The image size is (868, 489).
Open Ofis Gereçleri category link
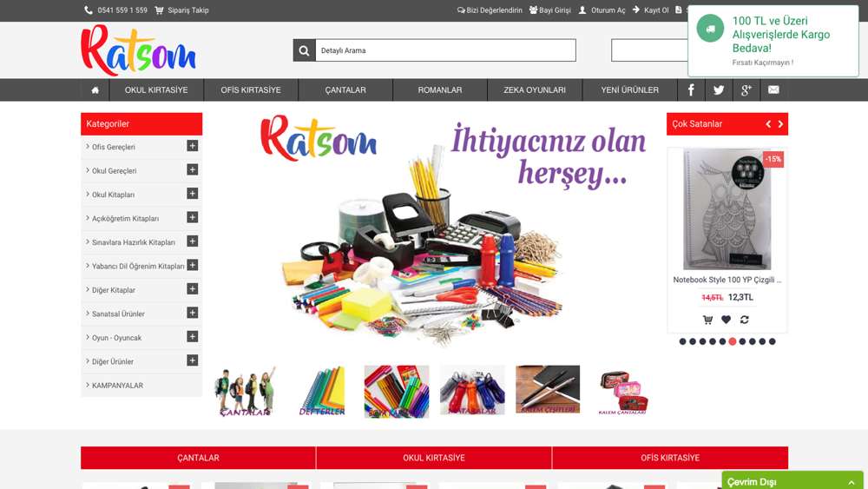pos(114,147)
